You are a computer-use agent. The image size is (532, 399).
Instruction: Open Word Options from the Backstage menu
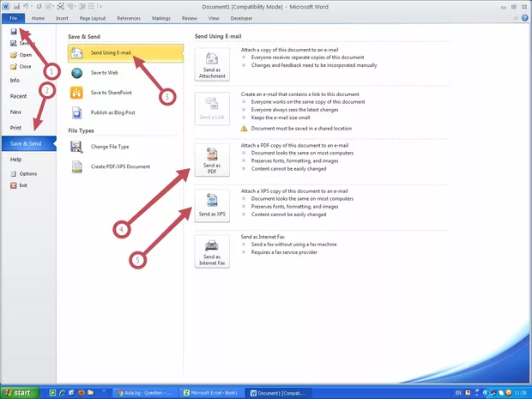(x=24, y=173)
